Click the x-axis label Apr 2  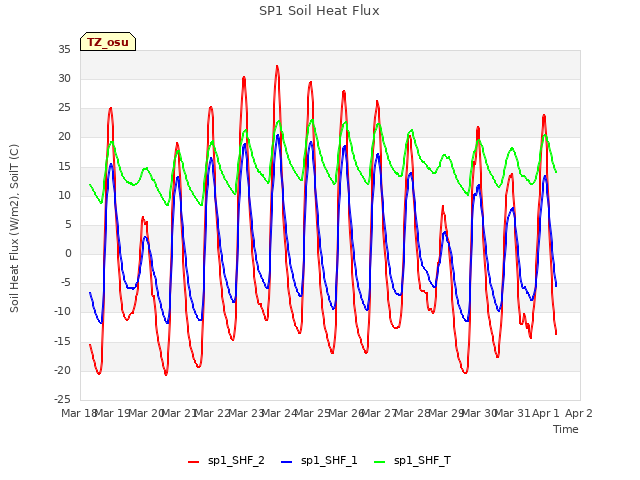pyautogui.click(x=579, y=413)
